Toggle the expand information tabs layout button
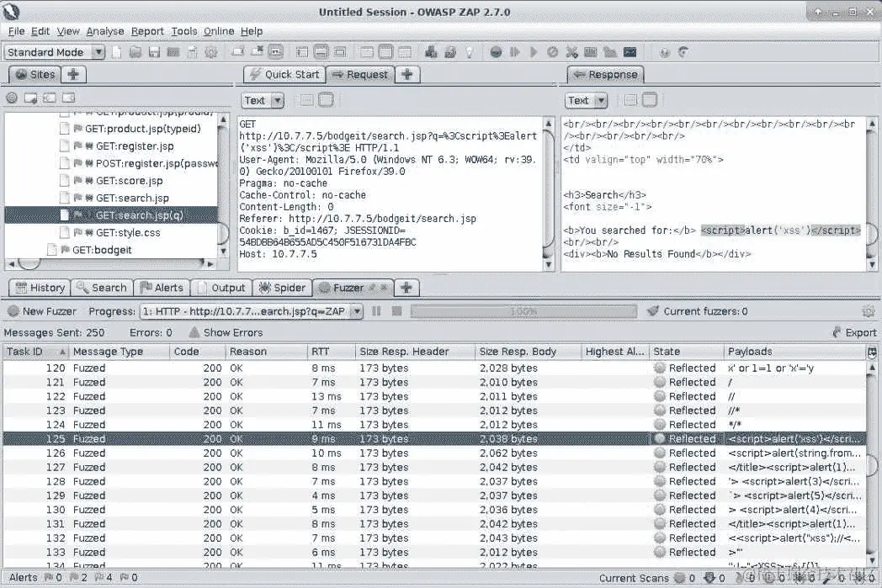This screenshot has height=588, width=882. tap(321, 52)
